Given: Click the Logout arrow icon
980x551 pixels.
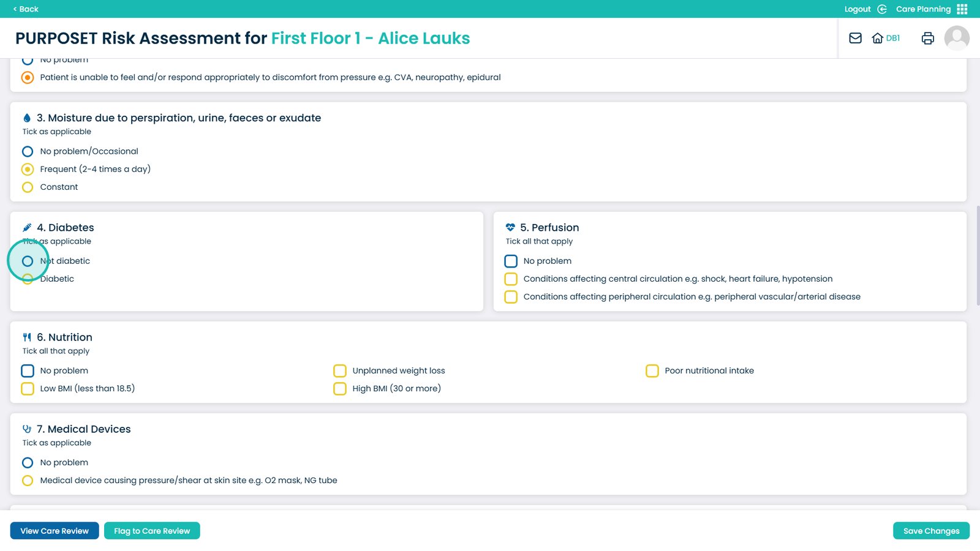Looking at the screenshot, I should pos(882,9).
